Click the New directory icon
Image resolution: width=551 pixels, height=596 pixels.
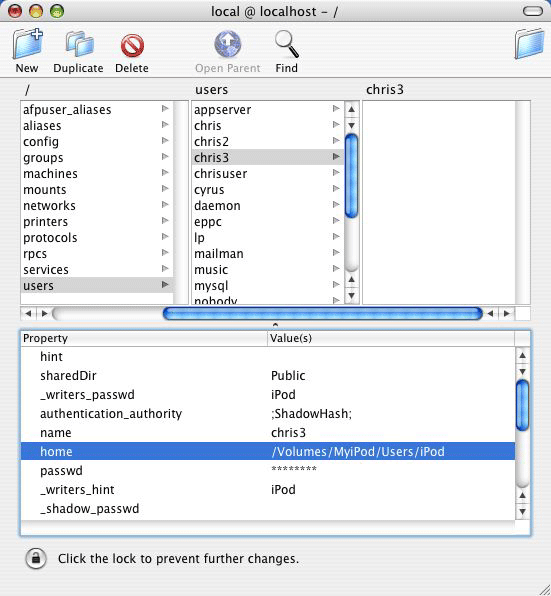click(x=27, y=44)
